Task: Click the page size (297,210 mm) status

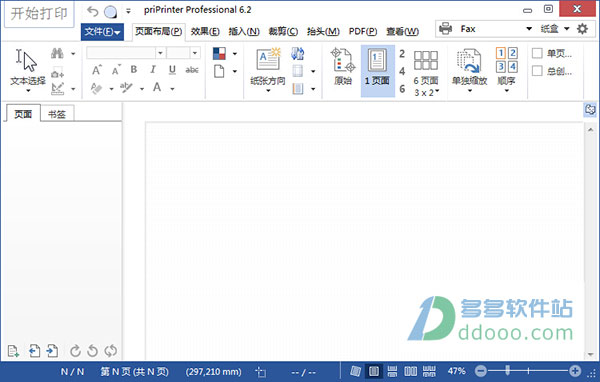Action: [x=214, y=372]
